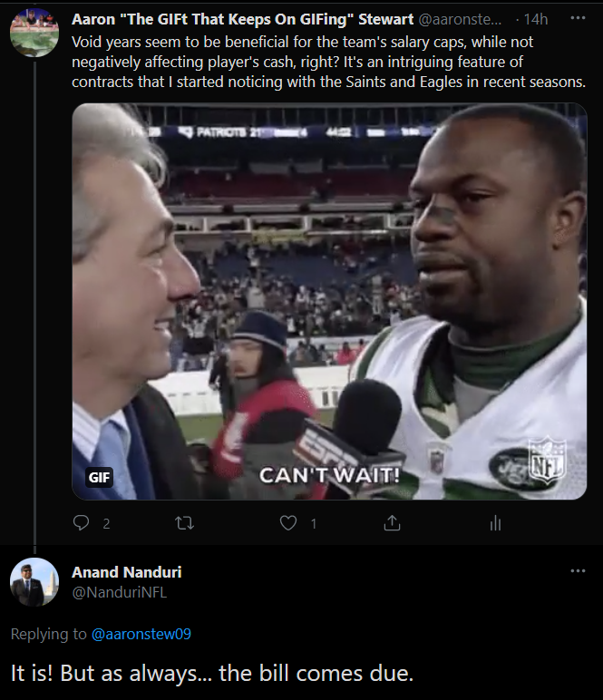
Task: Open more options on Aaron Stewart's tweet
Action: (578, 18)
